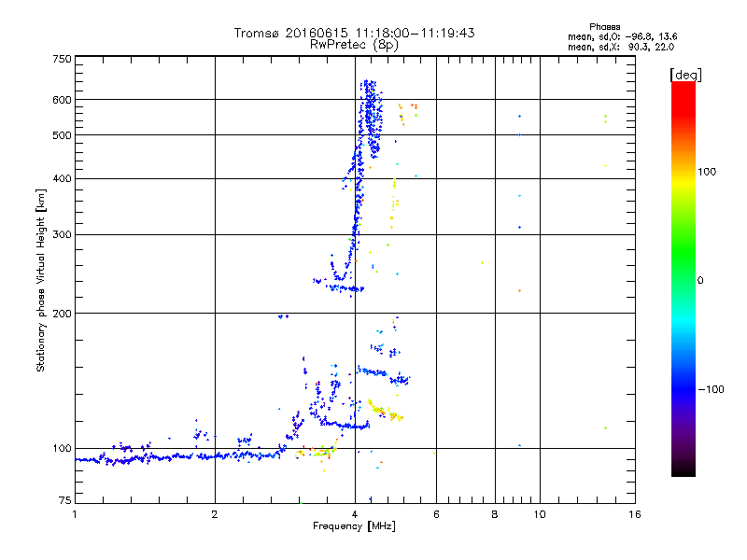This screenshot has width=747, height=560.
Task: Click the '500' y-axis tick label
Action: [62, 135]
